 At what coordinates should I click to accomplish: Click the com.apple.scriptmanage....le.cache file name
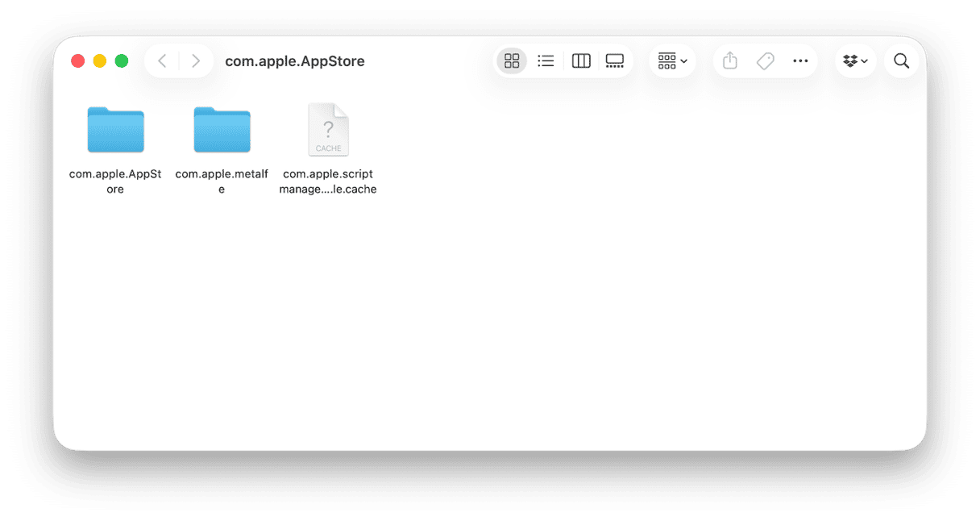[328, 181]
